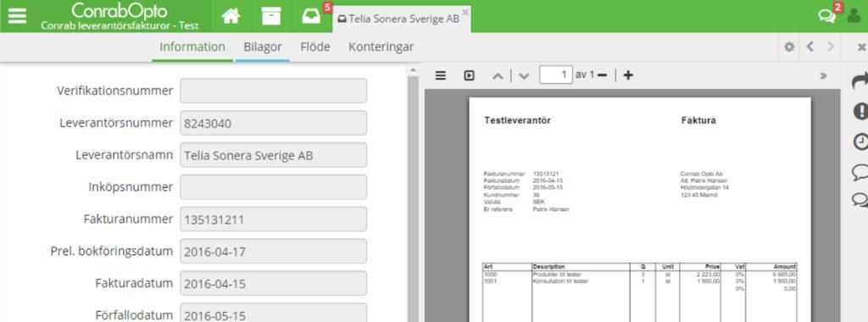Zoom in the PDF with plus
Screen dimensions: 868x322
tap(628, 75)
